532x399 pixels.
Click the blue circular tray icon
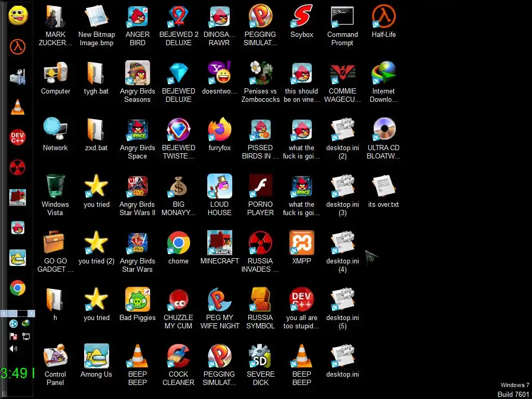pyautogui.click(x=14, y=324)
